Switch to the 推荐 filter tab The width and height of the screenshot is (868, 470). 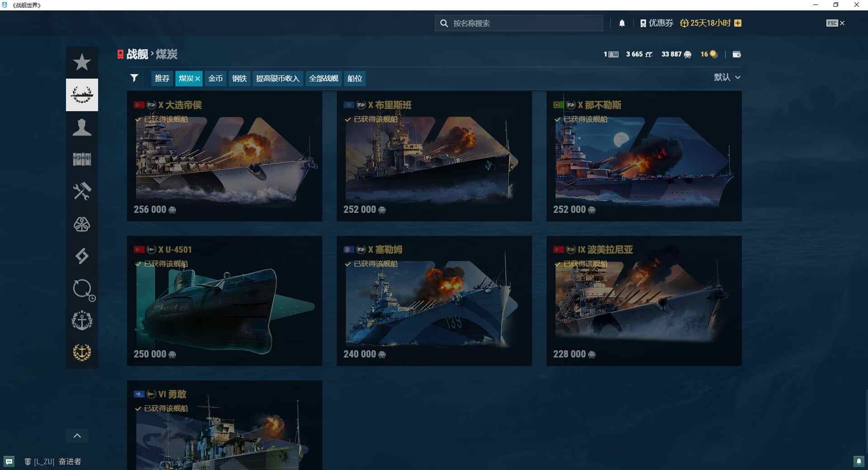coord(162,78)
